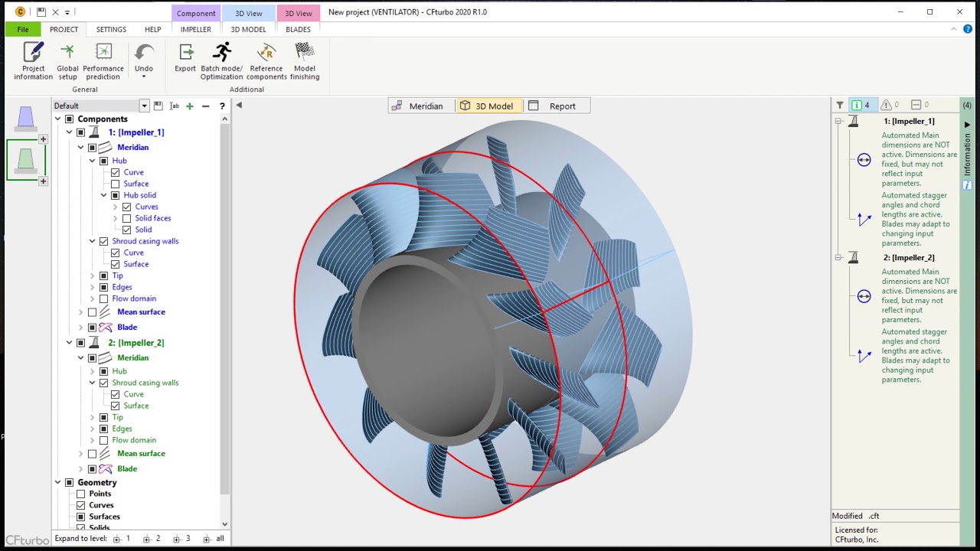Switch to BLADES ribbon tab
Viewport: 980px width, 551px height.
(298, 29)
